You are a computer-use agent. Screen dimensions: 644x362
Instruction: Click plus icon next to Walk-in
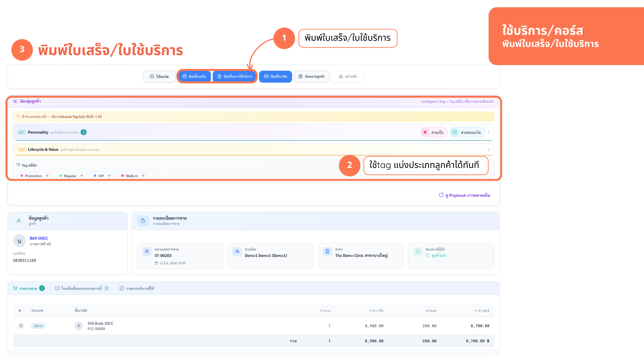tap(143, 176)
